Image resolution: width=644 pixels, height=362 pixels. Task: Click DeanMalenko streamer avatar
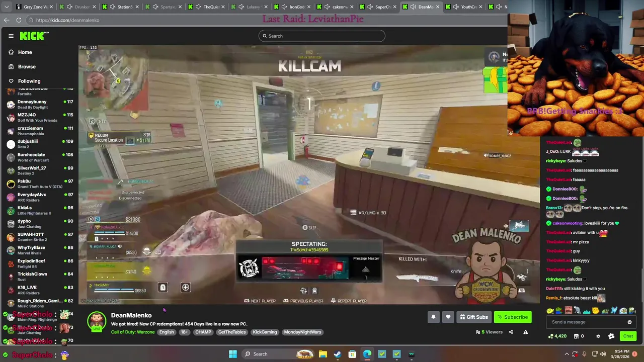pyautogui.click(x=97, y=321)
